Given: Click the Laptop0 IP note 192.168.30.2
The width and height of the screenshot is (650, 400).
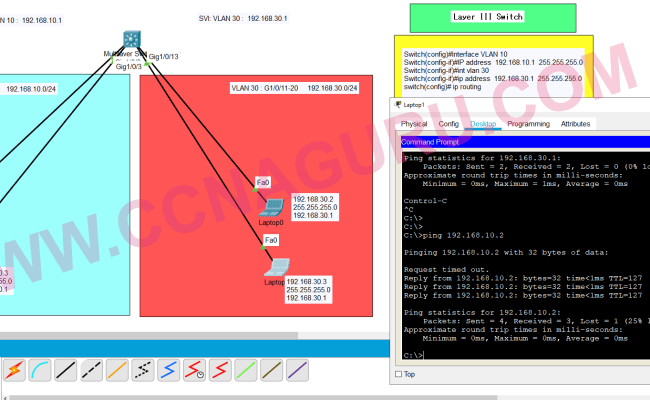Looking at the screenshot, I should point(315,207).
